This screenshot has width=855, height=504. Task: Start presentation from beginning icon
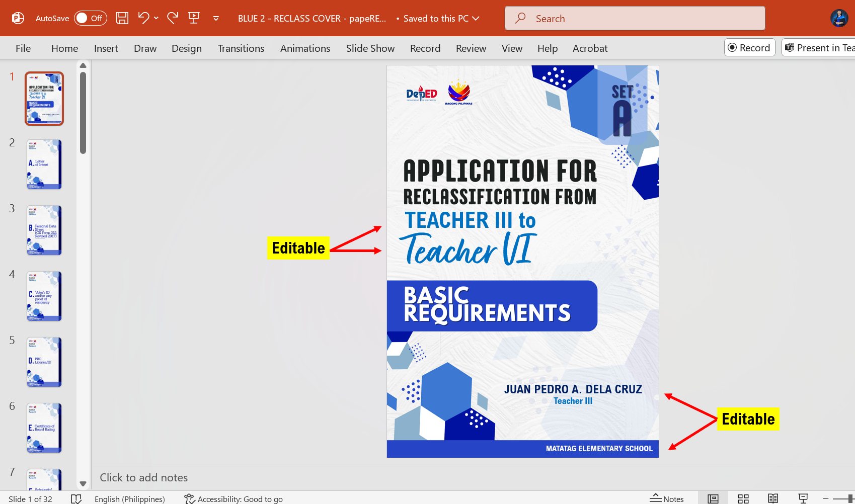(x=194, y=18)
